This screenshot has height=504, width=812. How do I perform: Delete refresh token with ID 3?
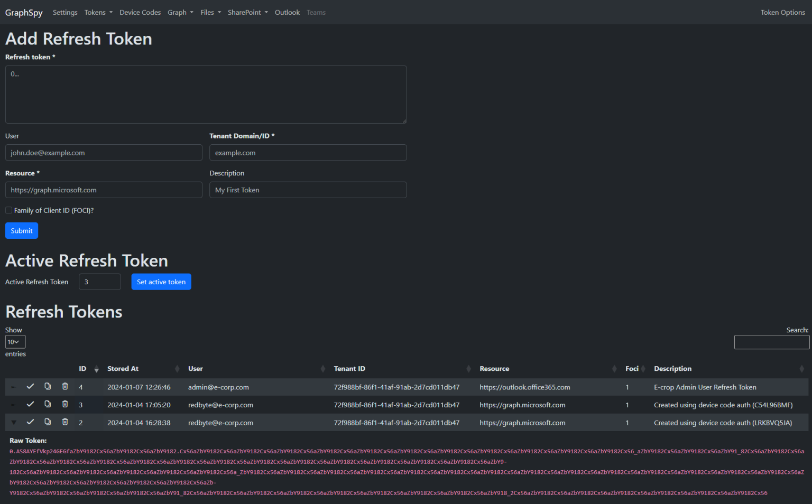point(65,404)
